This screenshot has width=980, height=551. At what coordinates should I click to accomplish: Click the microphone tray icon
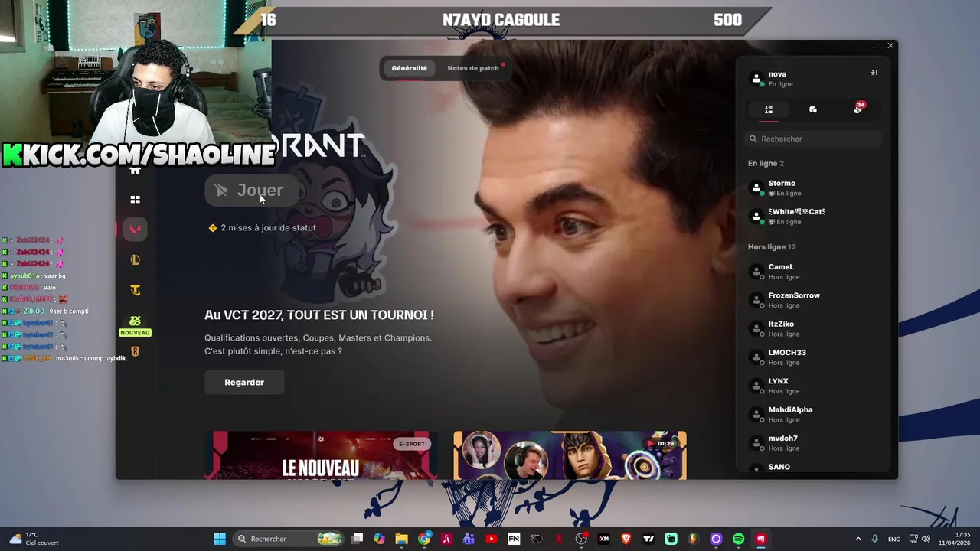pos(874,539)
